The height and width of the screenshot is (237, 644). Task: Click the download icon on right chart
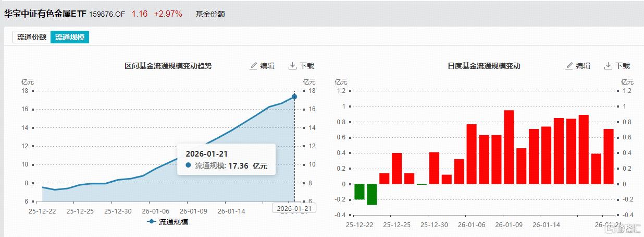click(x=608, y=66)
